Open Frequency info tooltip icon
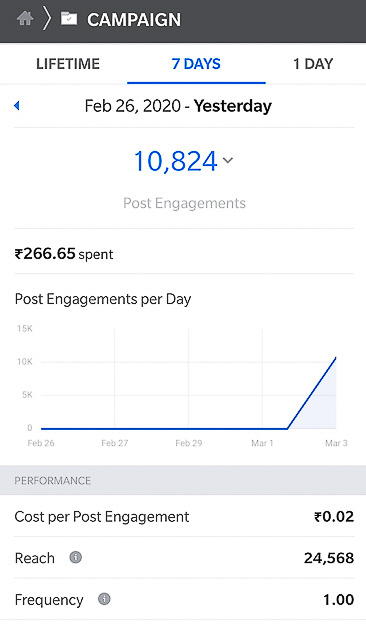 coord(104,599)
